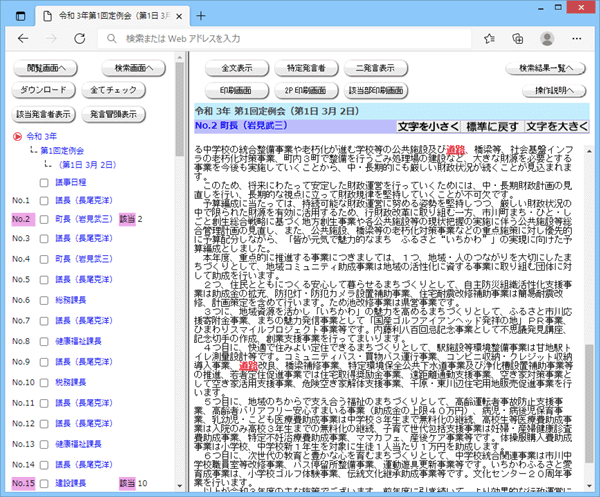Click the 全てチェック button
The width and height of the screenshot is (600, 497).
[114, 90]
